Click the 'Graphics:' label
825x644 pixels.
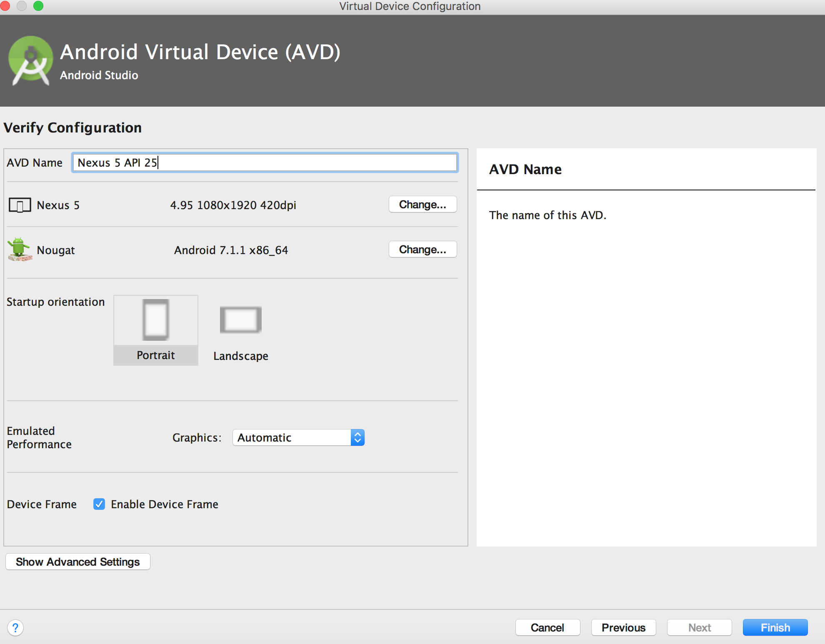tap(197, 438)
